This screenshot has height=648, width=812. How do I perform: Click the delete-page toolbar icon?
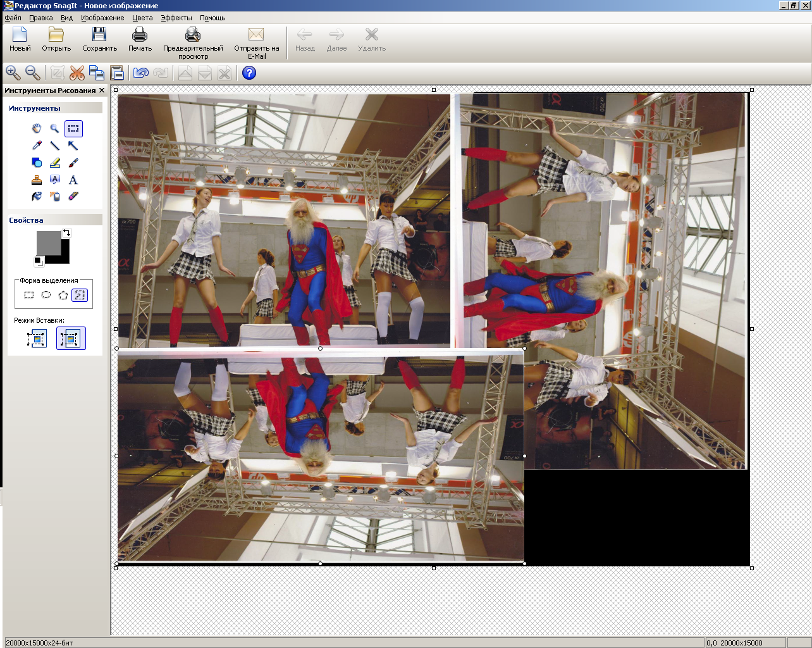[225, 73]
